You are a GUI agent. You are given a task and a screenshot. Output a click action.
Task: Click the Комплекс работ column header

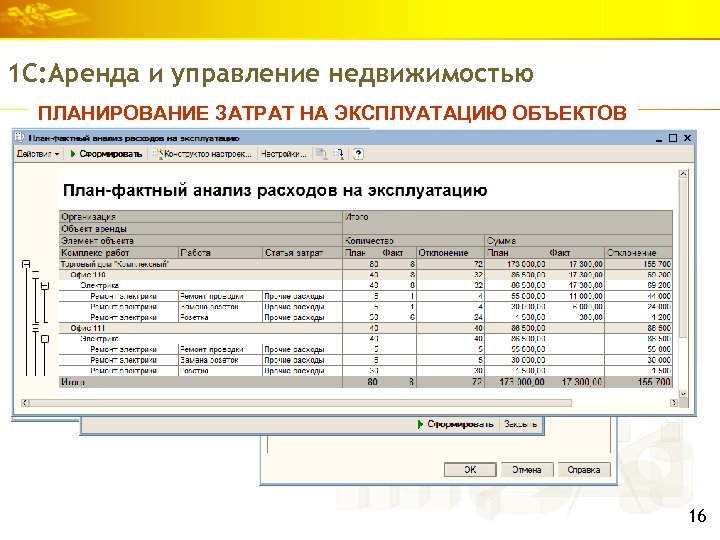(119, 253)
